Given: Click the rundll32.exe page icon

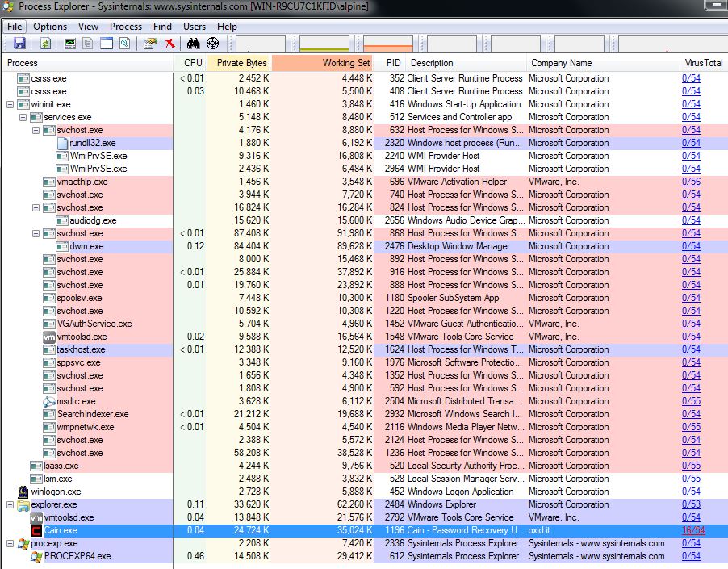Looking at the screenshot, I should pos(62,143).
